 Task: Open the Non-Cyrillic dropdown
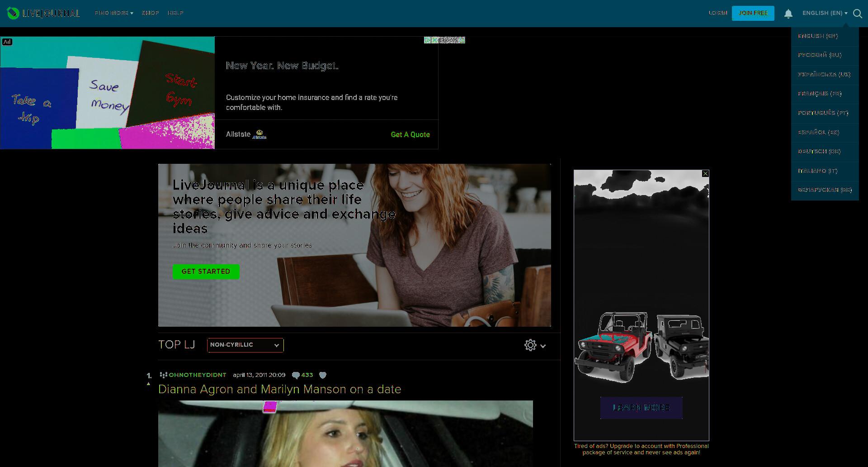click(245, 345)
